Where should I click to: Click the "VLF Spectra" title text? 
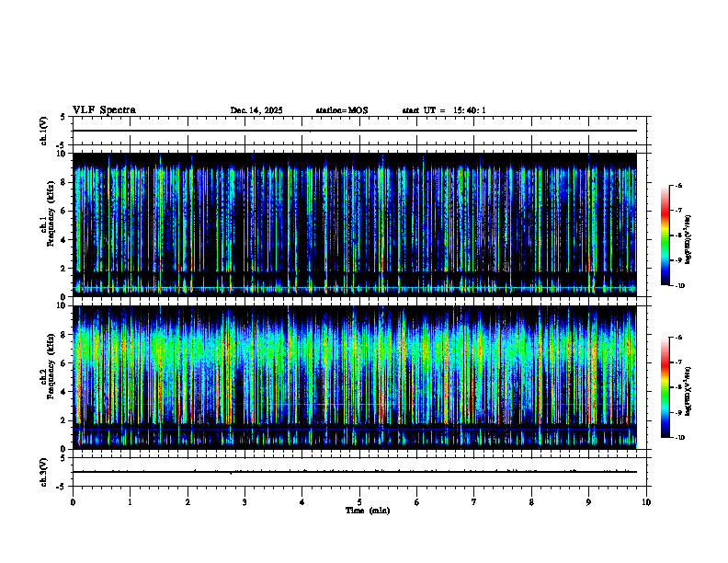click(x=104, y=110)
